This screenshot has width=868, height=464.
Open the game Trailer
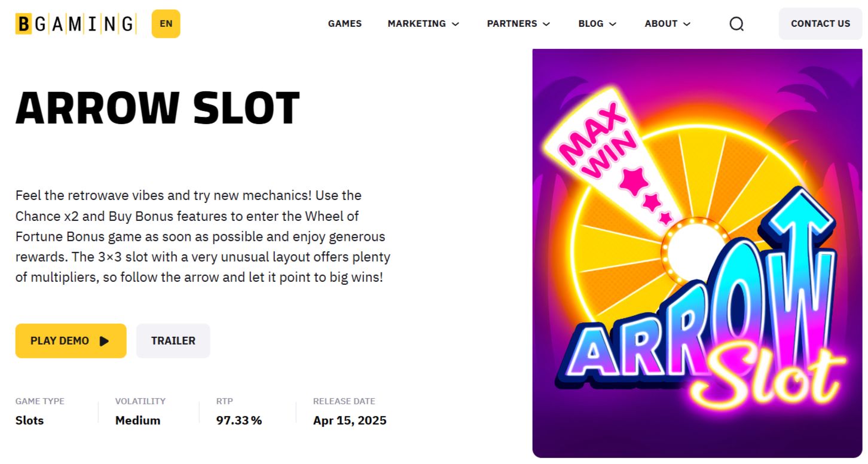(173, 340)
